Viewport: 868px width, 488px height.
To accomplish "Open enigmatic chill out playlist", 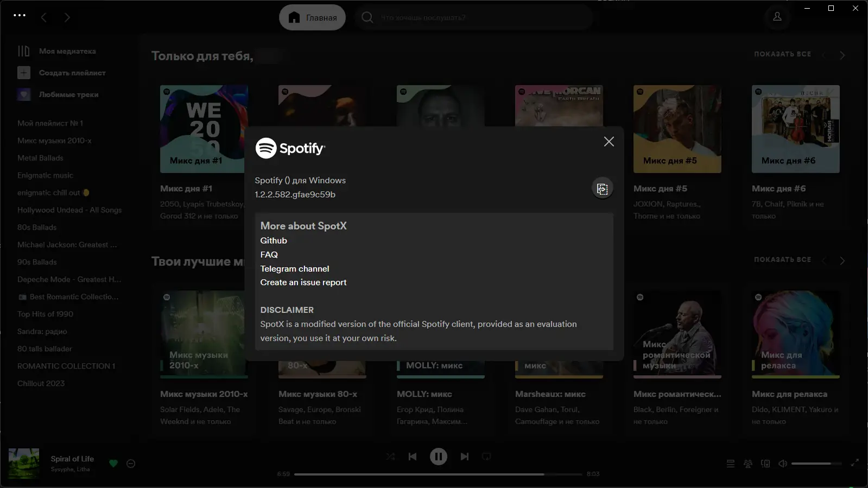I will point(53,193).
